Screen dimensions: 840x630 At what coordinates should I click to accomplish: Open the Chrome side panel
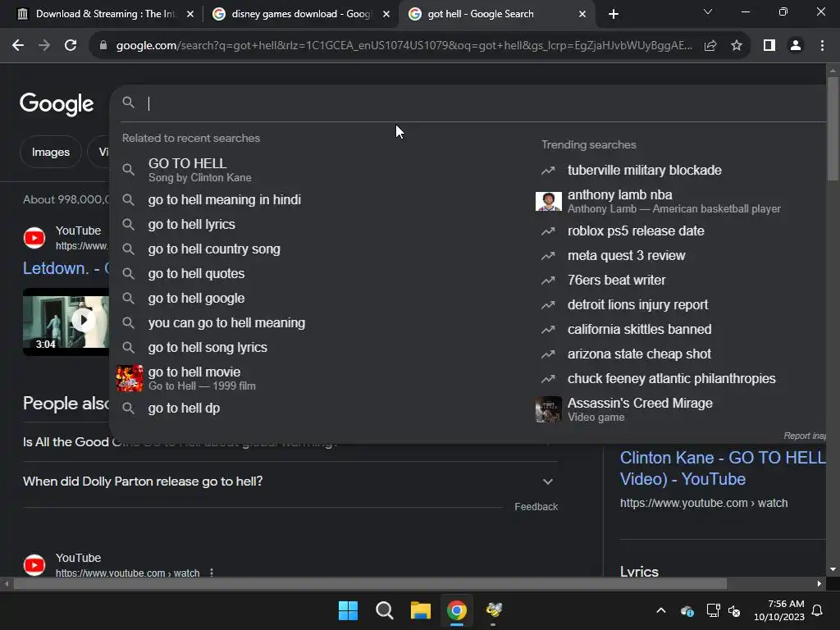(769, 46)
